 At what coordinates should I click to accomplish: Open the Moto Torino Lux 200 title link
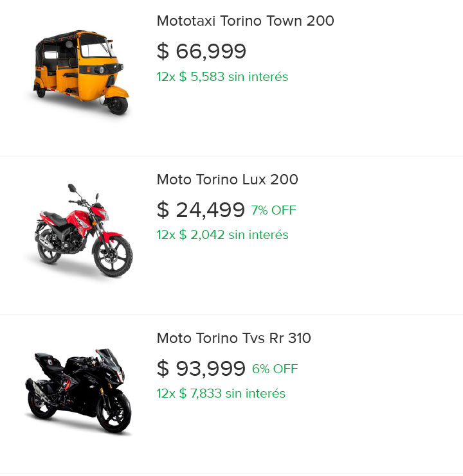(227, 179)
